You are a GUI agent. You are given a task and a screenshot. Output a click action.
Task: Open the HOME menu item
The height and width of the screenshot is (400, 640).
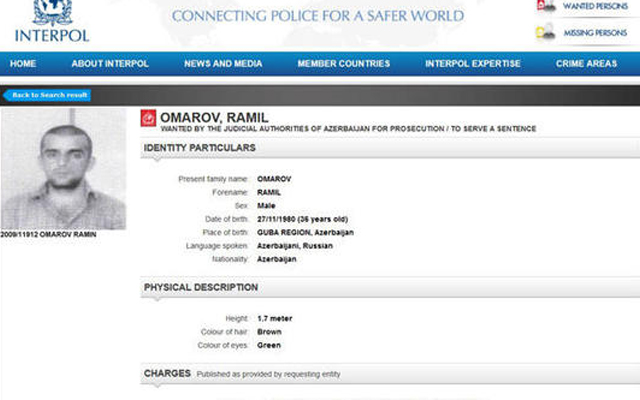pos(23,64)
